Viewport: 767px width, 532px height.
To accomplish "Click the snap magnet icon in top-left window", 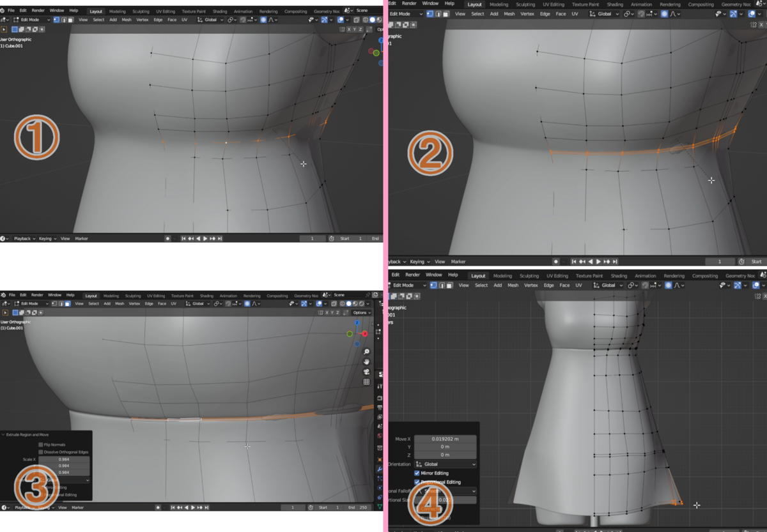I will pyautogui.click(x=243, y=20).
